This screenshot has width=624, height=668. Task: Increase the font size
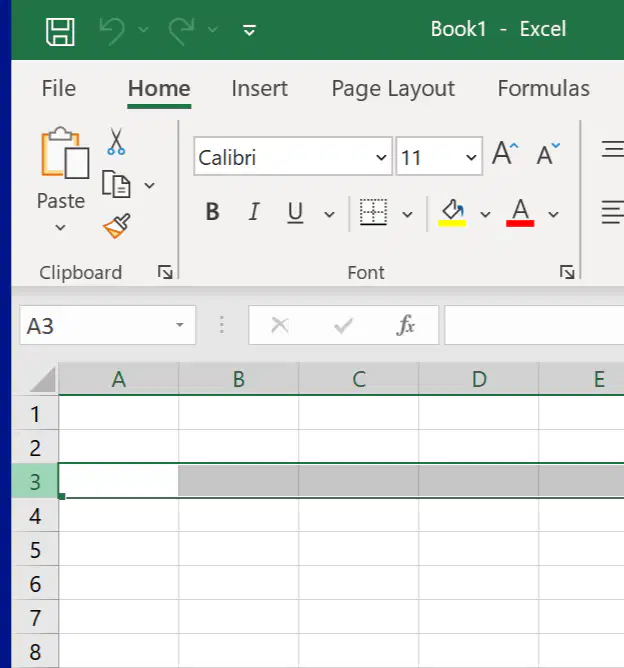tap(505, 153)
